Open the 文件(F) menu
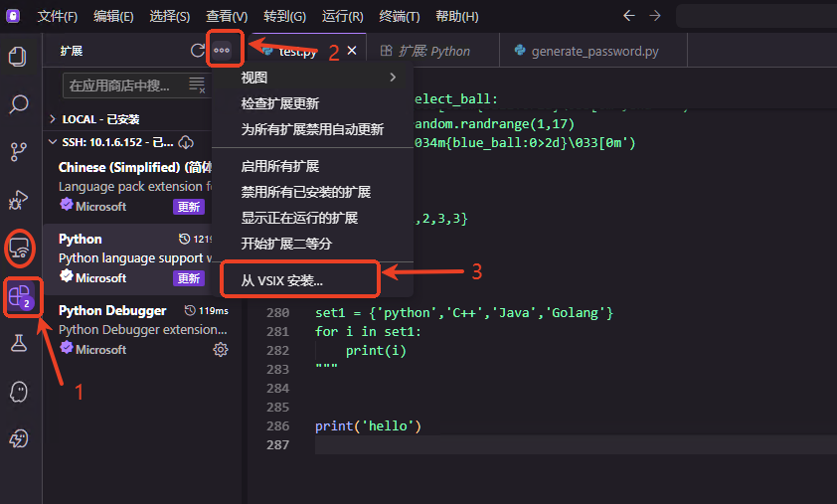Image resolution: width=837 pixels, height=504 pixels. 57,16
